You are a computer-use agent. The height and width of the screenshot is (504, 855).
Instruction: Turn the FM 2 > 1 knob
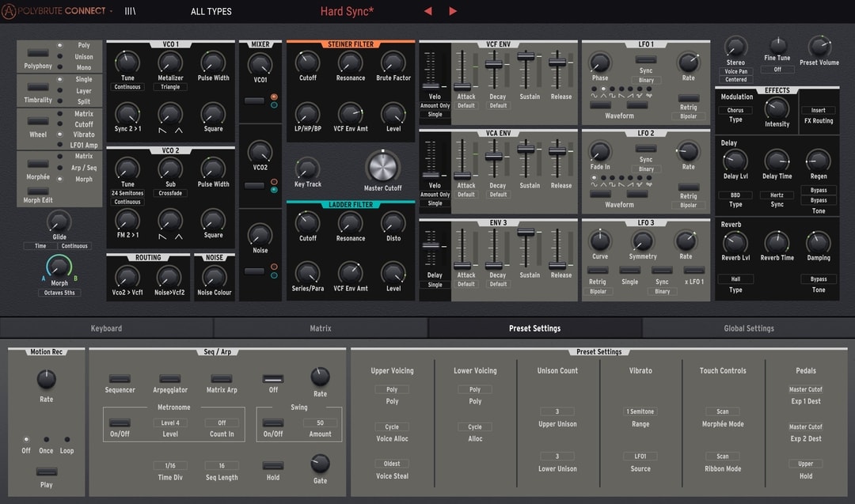coord(127,220)
